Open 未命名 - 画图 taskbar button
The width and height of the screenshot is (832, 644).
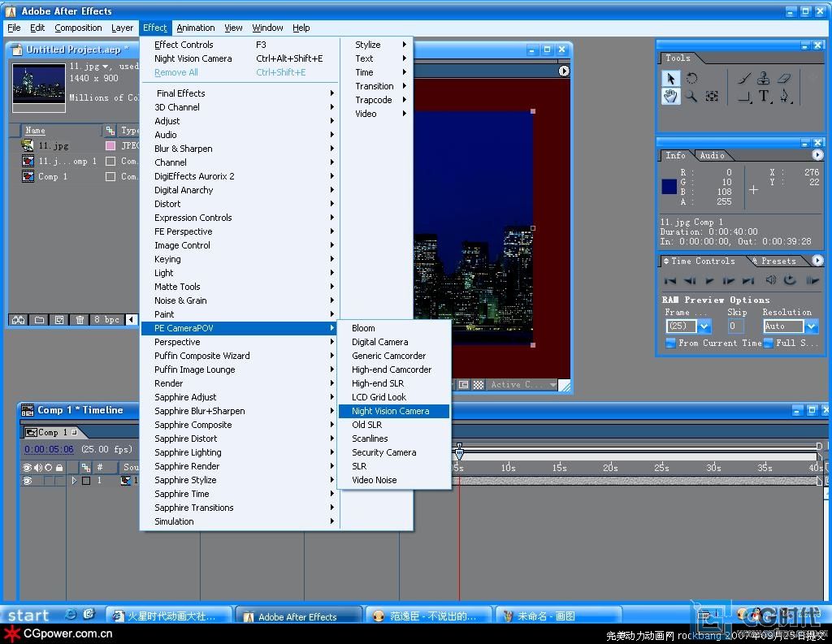(x=557, y=616)
